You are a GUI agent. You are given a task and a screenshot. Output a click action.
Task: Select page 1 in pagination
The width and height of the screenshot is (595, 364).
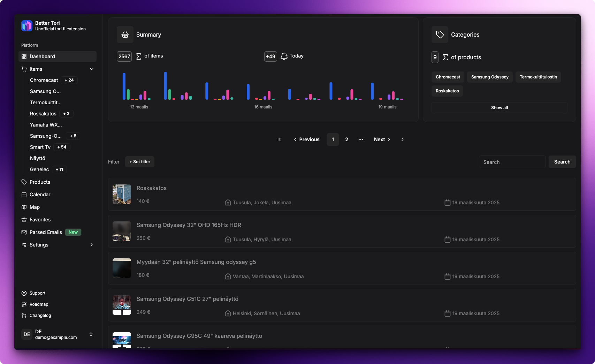coord(333,139)
